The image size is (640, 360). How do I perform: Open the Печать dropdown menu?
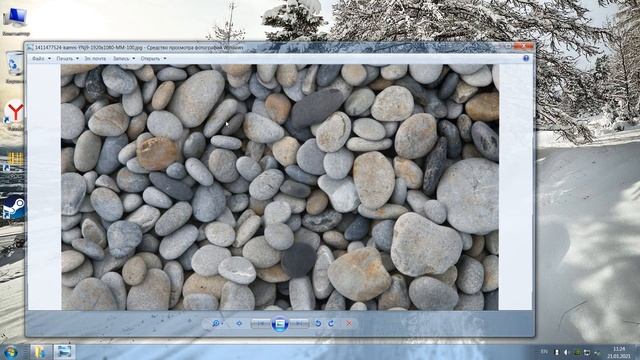[67, 58]
